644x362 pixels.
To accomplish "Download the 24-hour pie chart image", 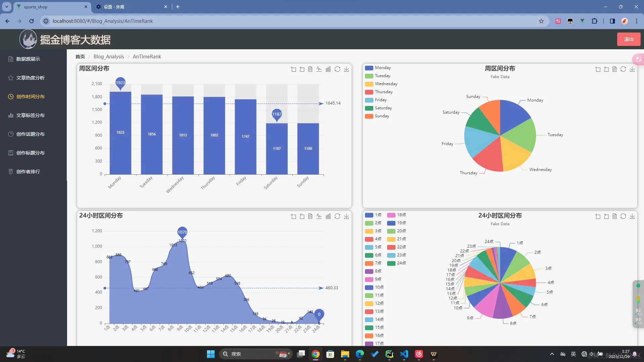I will pyautogui.click(x=632, y=216).
